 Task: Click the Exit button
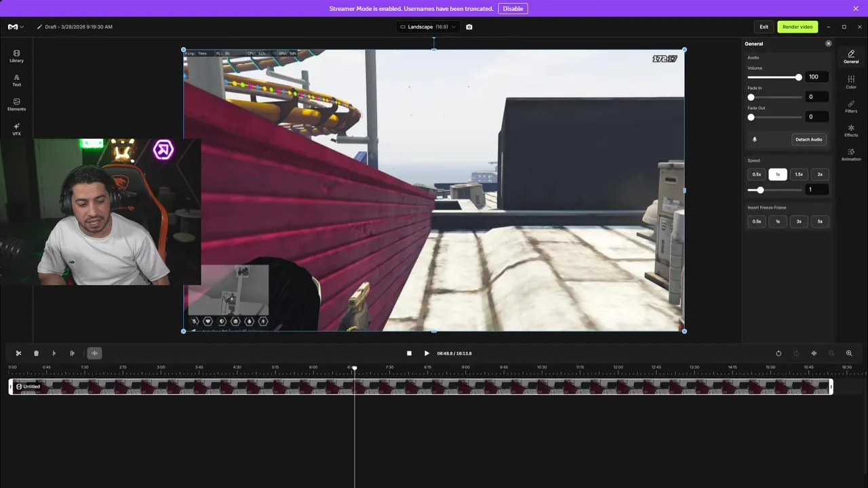click(x=764, y=27)
